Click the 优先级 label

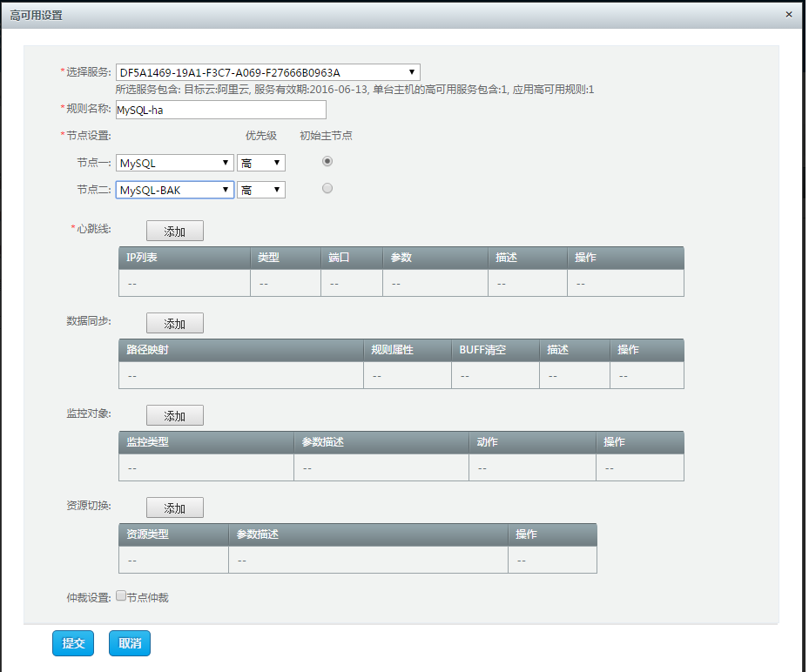pyautogui.click(x=261, y=136)
